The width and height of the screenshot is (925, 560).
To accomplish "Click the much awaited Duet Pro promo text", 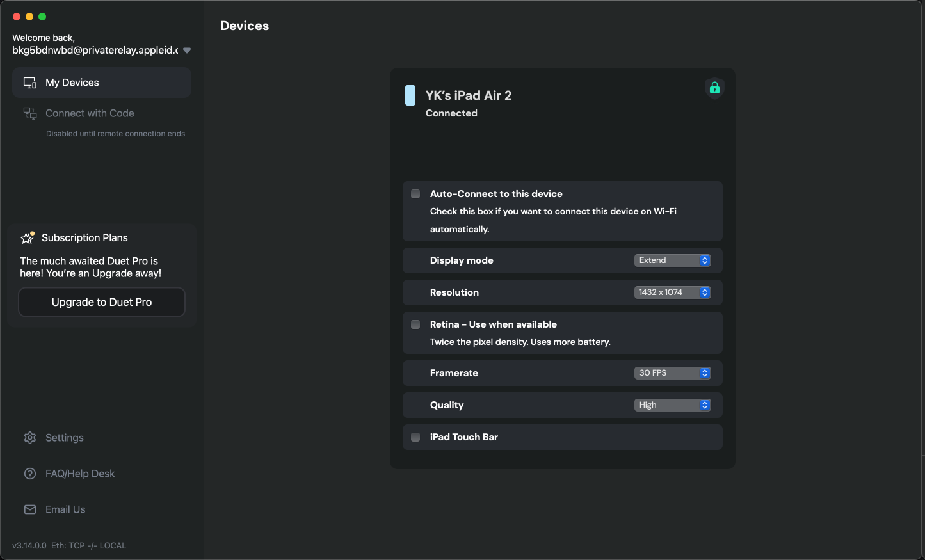I will (90, 267).
